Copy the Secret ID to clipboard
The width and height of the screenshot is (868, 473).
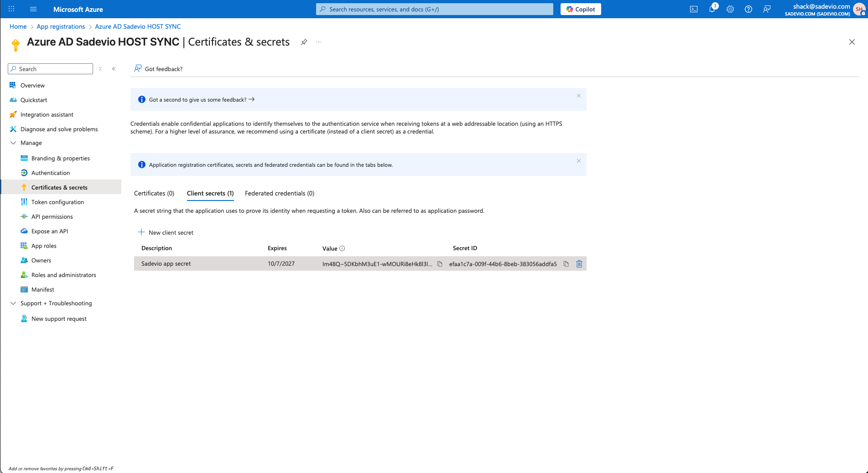pos(566,264)
